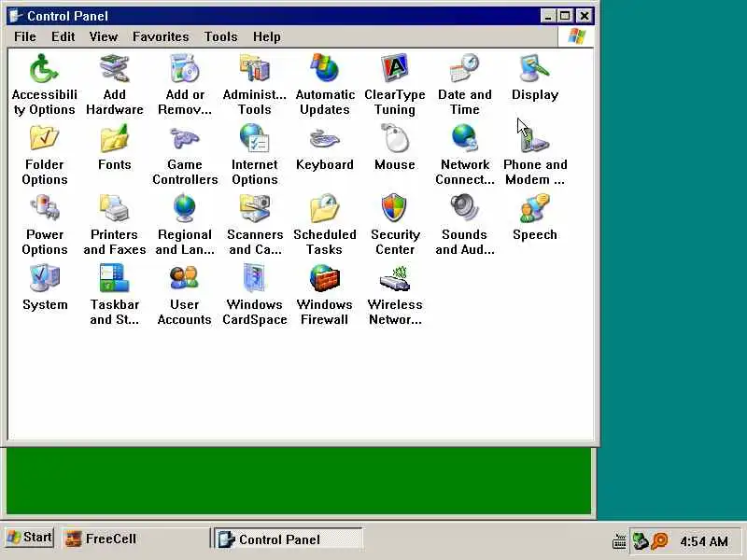Image resolution: width=747 pixels, height=560 pixels.
Task: Click Control Panel taskbar button
Action: (289, 539)
